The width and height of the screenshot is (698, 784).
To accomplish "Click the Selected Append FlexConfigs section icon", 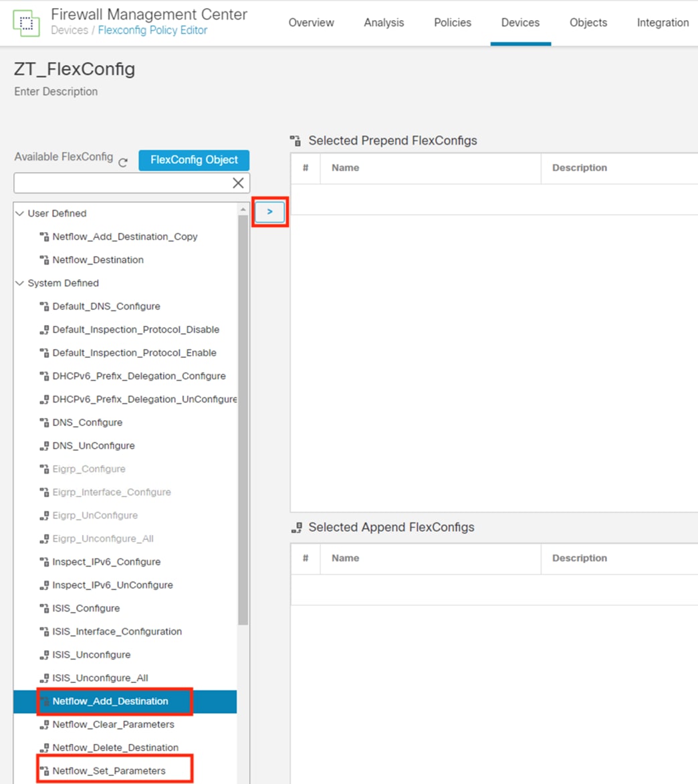I will coord(297,528).
